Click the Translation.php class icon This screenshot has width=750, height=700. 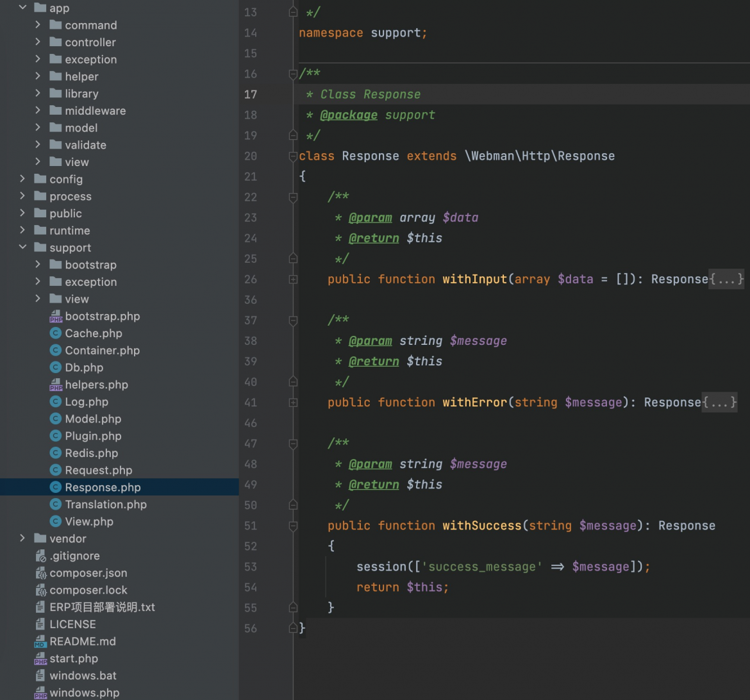(x=56, y=504)
